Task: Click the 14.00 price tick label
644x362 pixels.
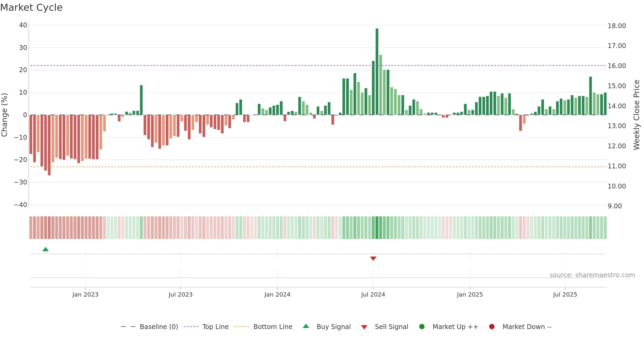Action: coord(617,106)
